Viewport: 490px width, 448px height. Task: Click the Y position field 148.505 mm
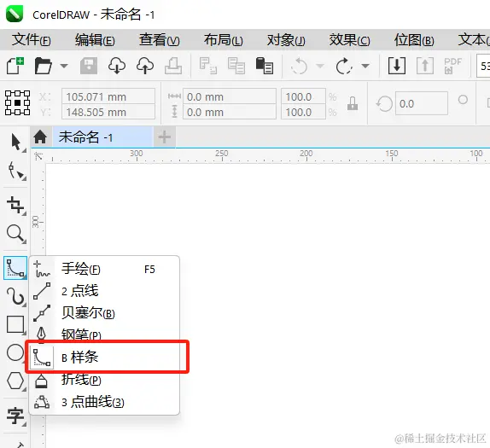[108, 112]
